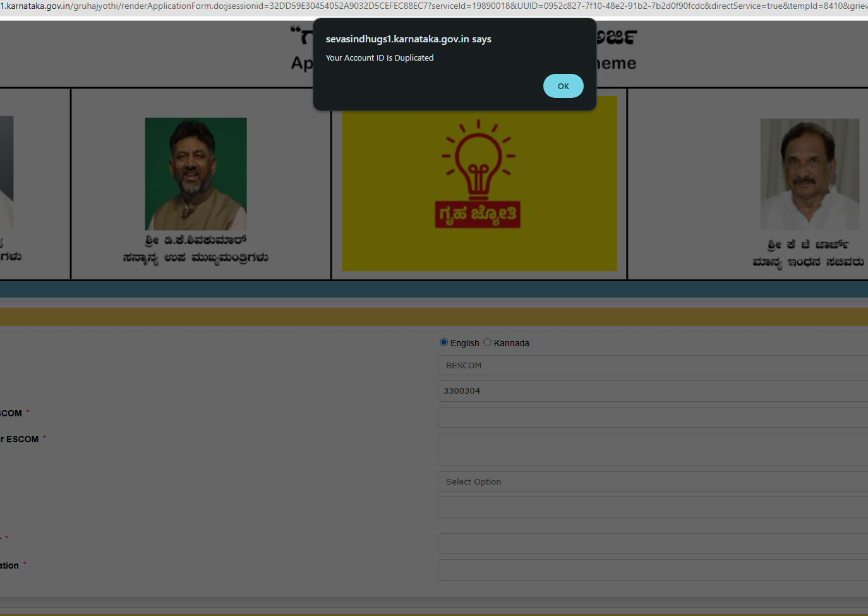This screenshot has height=616, width=868.
Task: Click the browser URL address text
Action: pos(434,6)
